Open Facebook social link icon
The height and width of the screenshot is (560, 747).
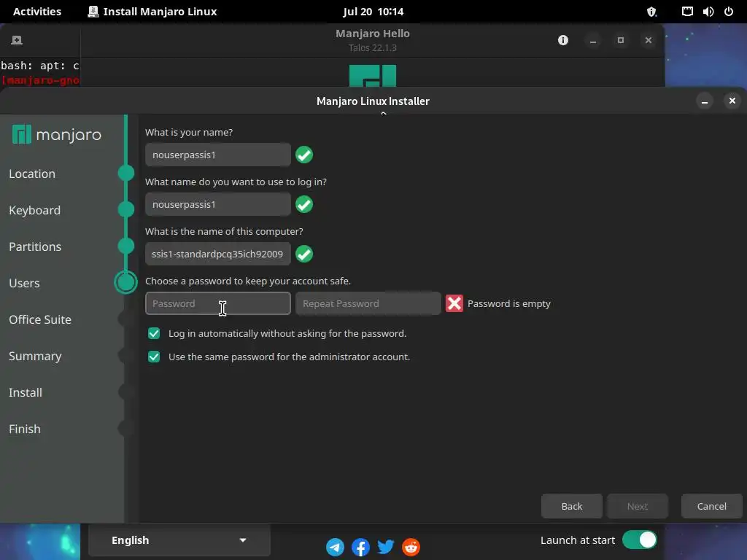(x=360, y=547)
